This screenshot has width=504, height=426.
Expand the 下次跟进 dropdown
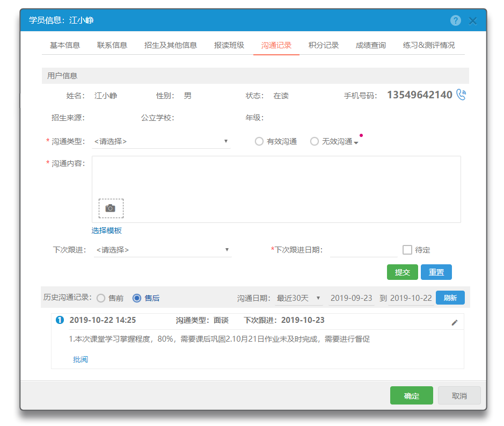pyautogui.click(x=163, y=250)
